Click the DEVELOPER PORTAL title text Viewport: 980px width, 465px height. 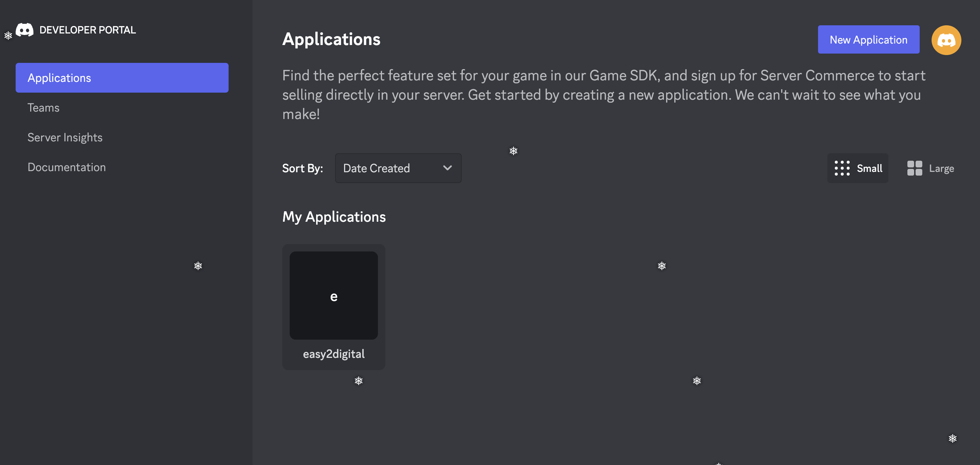point(87,30)
